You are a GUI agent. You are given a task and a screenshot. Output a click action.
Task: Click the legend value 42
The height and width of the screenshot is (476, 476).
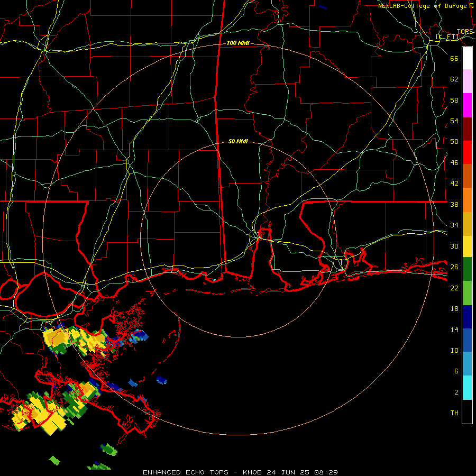tap(454, 184)
